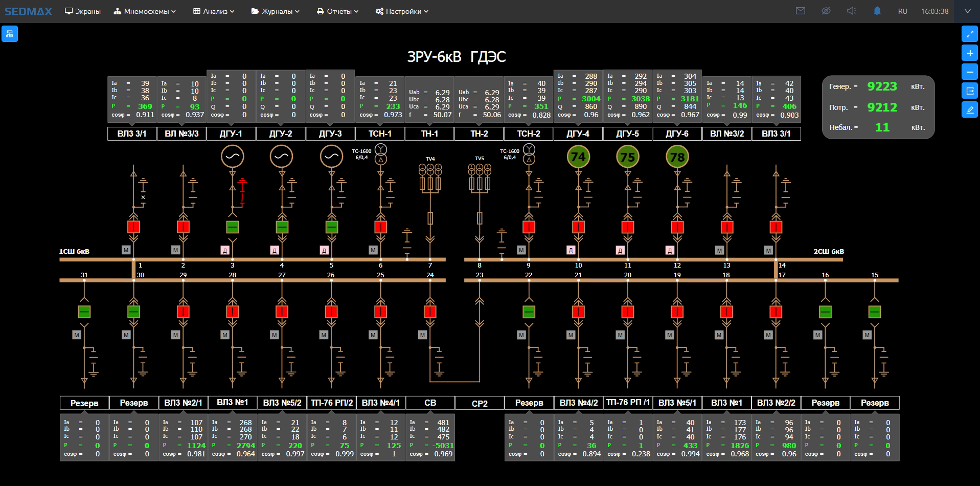Open the Настройки menu
This screenshot has width=980, height=486.
[x=402, y=11]
